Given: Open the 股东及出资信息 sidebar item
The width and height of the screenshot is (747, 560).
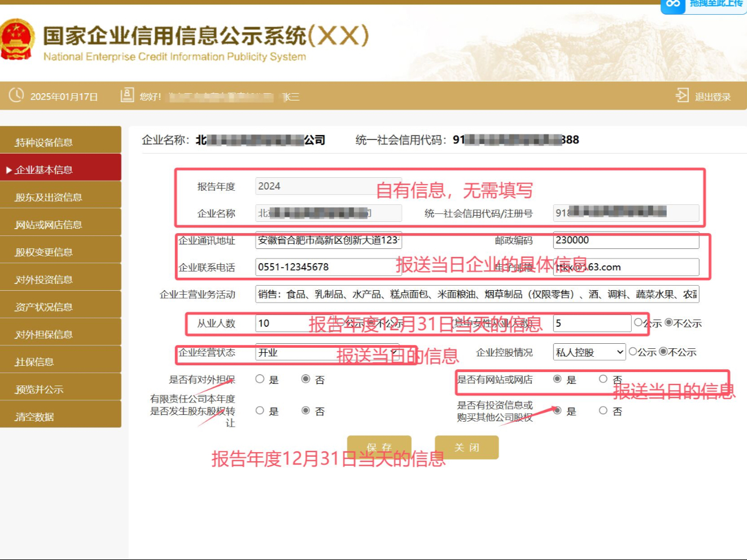Looking at the screenshot, I should pos(60,195).
